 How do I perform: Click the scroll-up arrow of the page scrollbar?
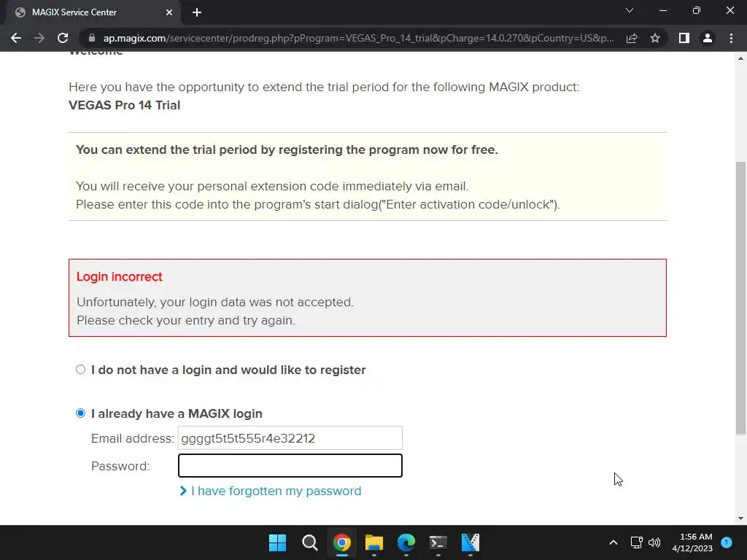[740, 58]
